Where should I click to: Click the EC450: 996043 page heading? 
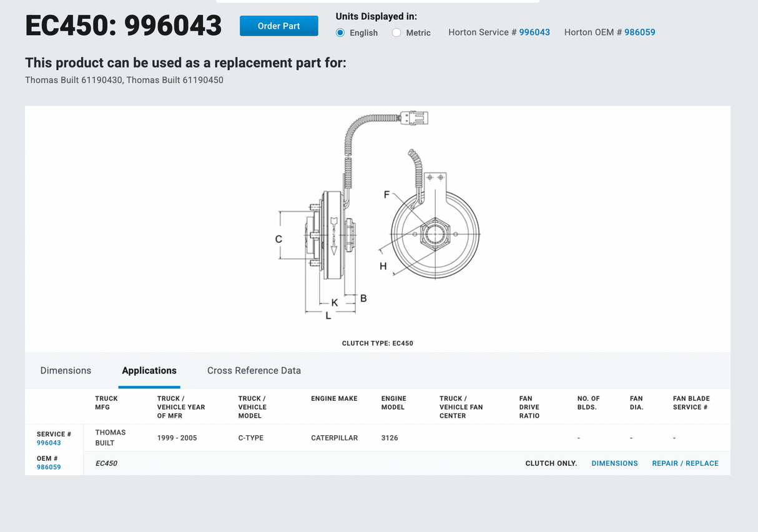click(x=123, y=26)
